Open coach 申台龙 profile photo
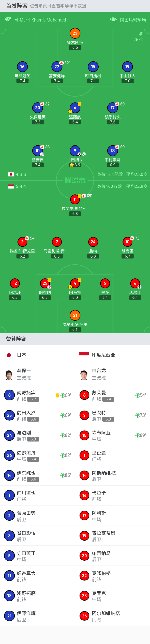150x644 pixels. [x=84, y=375]
